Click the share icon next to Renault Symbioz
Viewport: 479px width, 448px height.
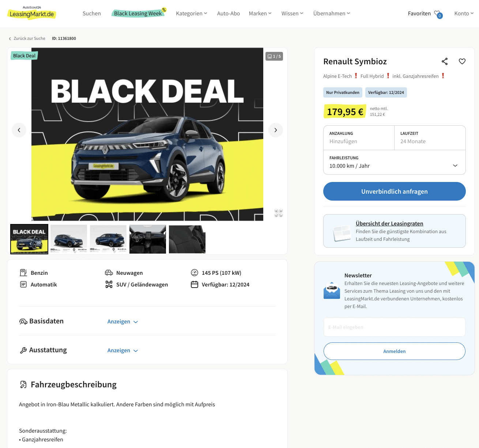tap(445, 61)
